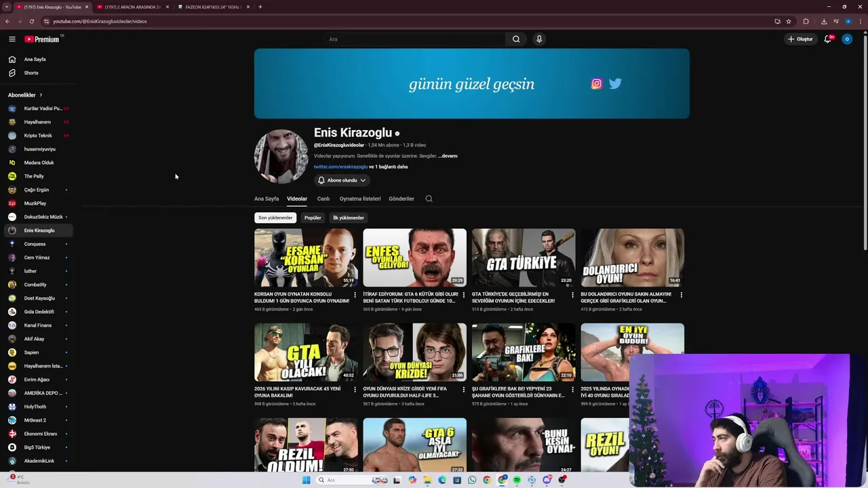Open Kripto Teknik subscription in sidebar
Image resolution: width=868 pixels, height=488 pixels.
pos(39,136)
